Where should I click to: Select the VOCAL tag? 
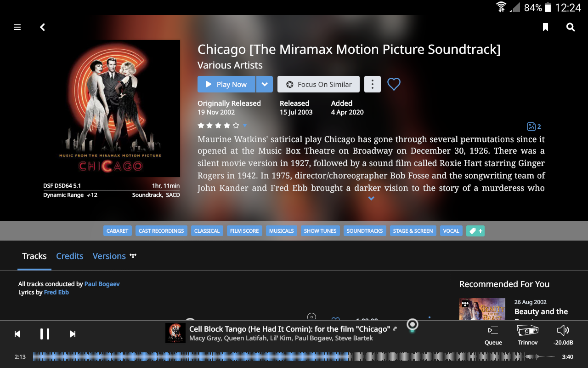click(x=451, y=231)
